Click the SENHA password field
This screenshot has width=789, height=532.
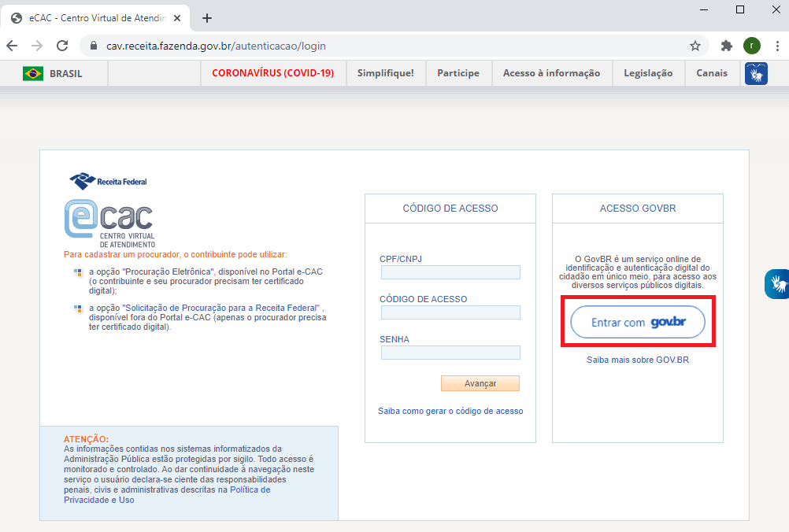450,353
